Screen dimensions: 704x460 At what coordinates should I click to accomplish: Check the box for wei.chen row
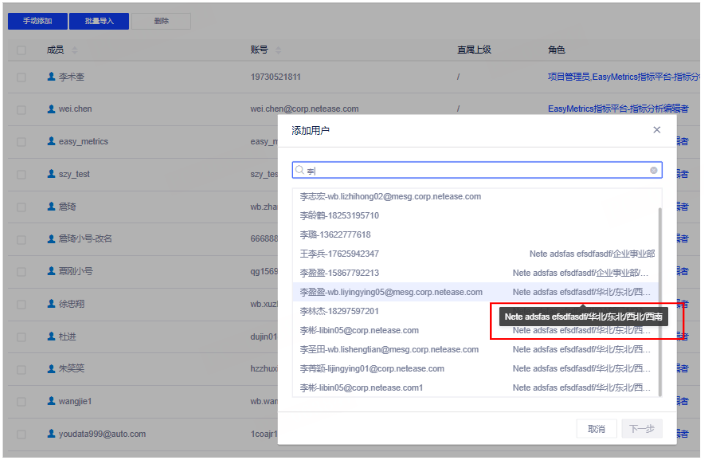point(22,109)
